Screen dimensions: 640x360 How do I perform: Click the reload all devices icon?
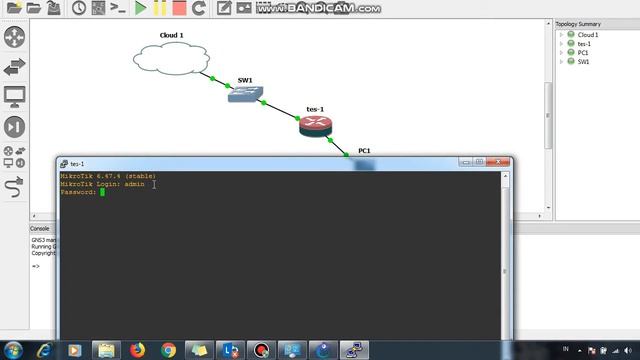pos(199,8)
